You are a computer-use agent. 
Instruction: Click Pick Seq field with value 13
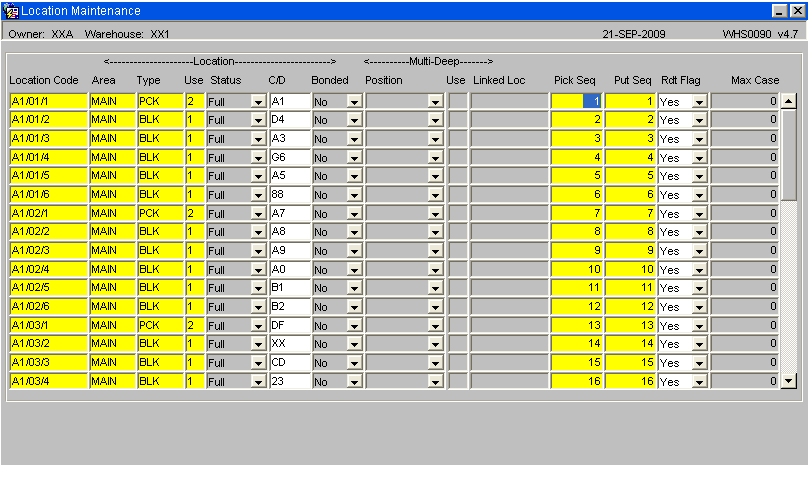(576, 326)
